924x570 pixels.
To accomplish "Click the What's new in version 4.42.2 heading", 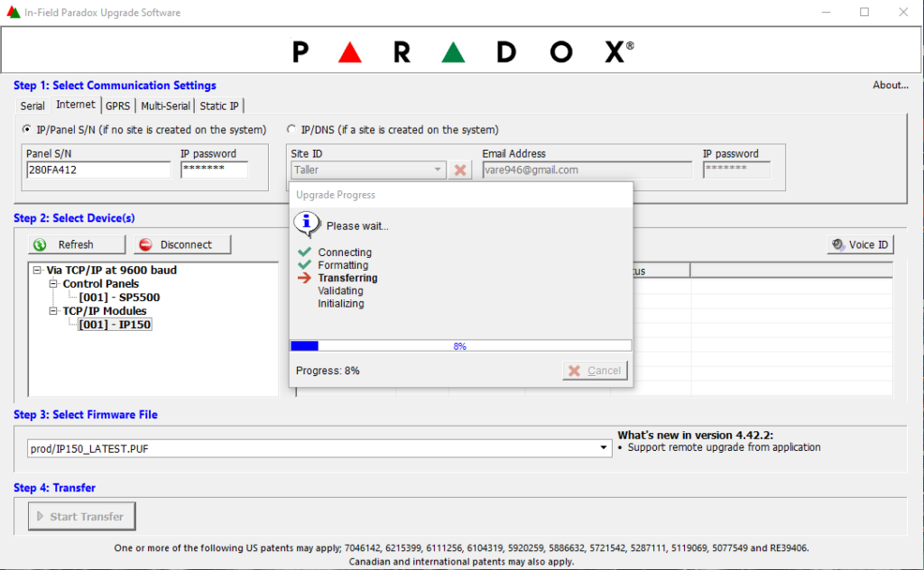I will point(696,435).
